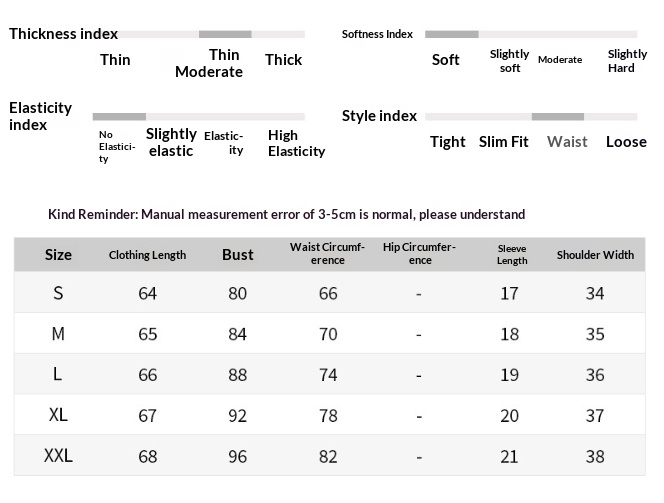Image resolution: width=664 pixels, height=503 pixels.
Task: Select the Thick thickness label
Action: pyautogui.click(x=283, y=60)
